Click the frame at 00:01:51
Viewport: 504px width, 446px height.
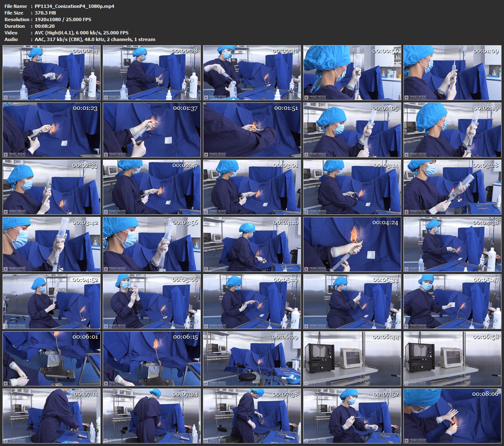tap(252, 130)
